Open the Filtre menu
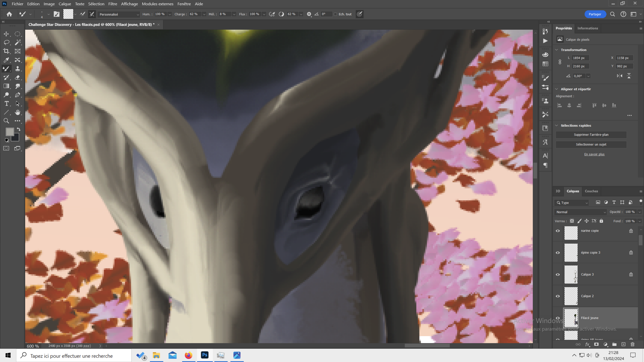 click(x=113, y=4)
